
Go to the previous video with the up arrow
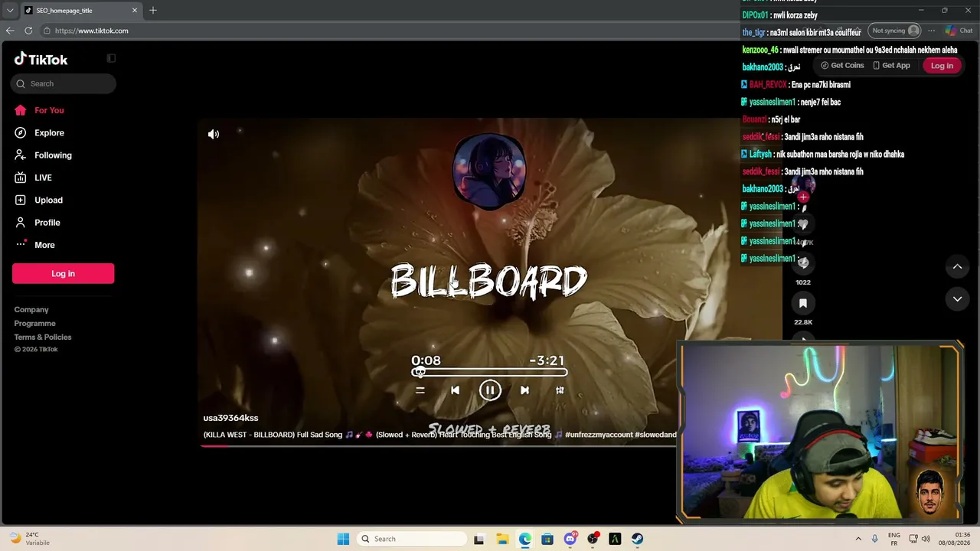[957, 266]
